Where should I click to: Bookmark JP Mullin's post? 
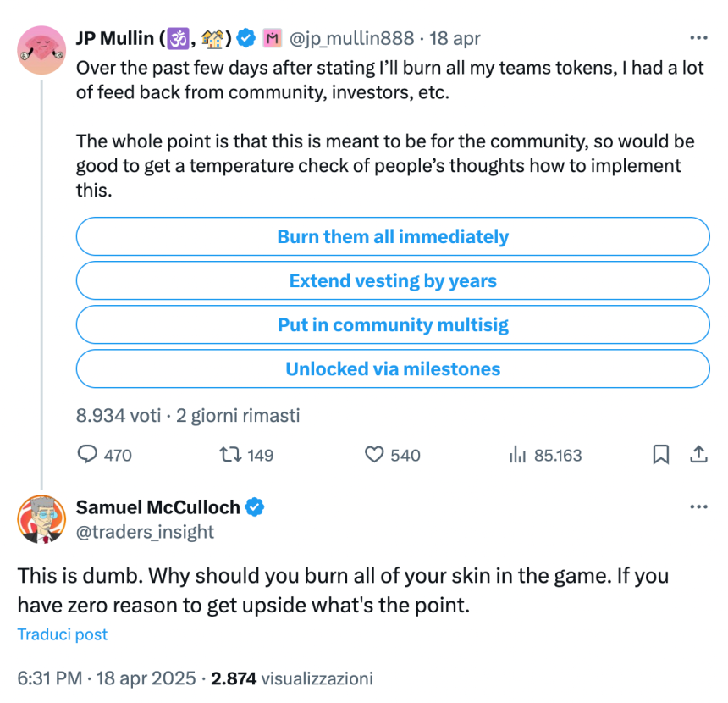click(660, 455)
